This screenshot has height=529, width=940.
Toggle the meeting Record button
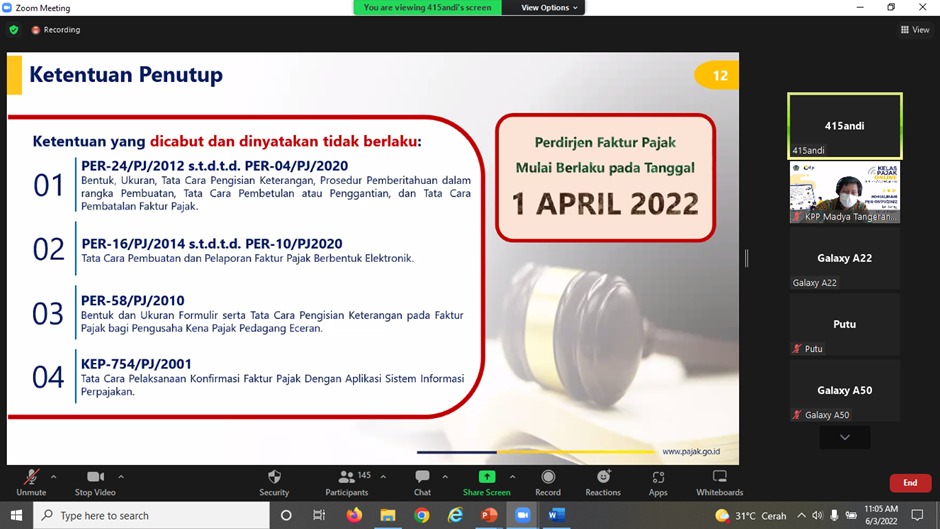(x=548, y=480)
